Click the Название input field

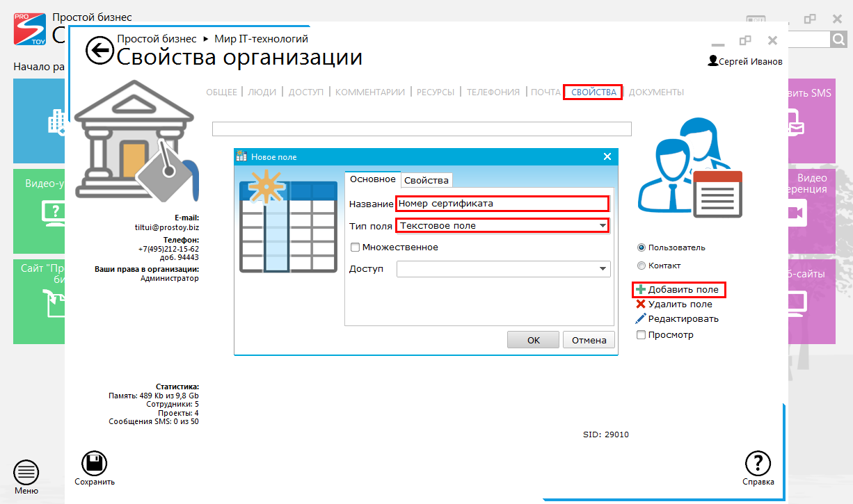(502, 204)
